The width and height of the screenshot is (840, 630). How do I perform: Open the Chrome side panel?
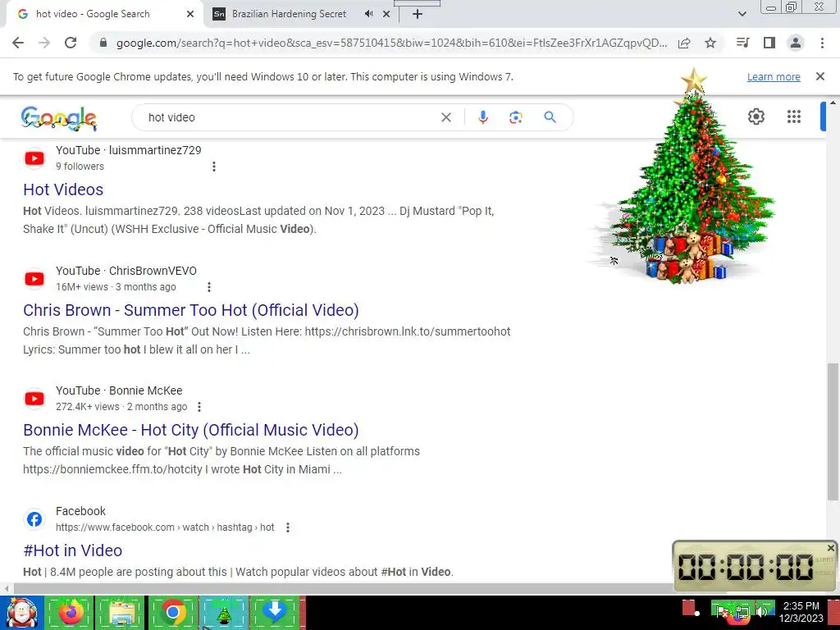coord(769,43)
